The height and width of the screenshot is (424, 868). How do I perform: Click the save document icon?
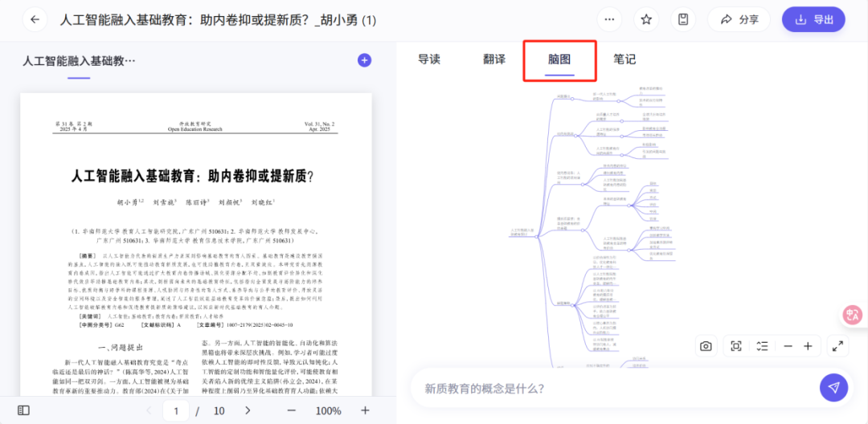click(683, 19)
